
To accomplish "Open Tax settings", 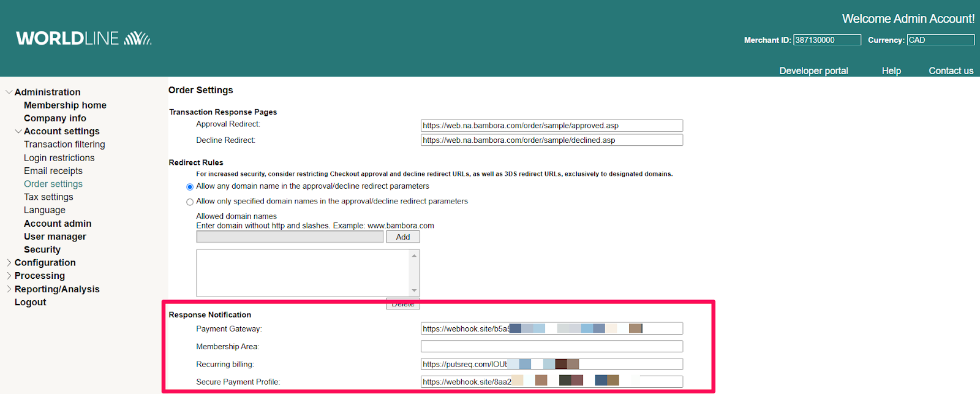I will coord(48,197).
